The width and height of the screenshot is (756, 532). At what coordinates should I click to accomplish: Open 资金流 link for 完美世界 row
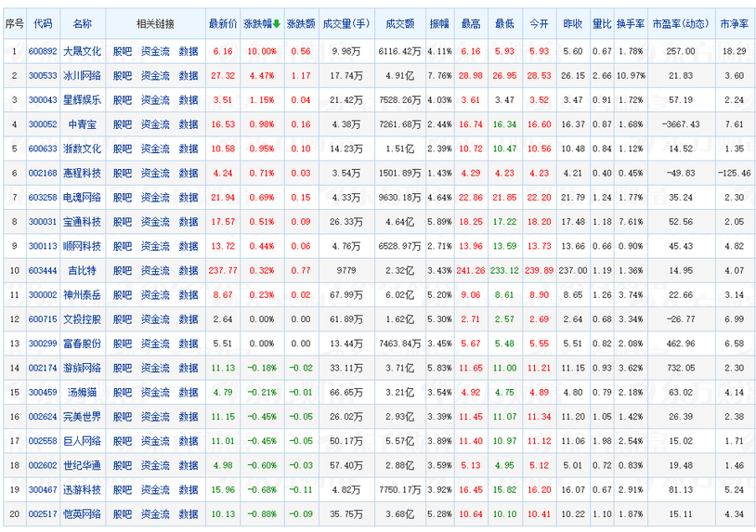[x=155, y=417]
